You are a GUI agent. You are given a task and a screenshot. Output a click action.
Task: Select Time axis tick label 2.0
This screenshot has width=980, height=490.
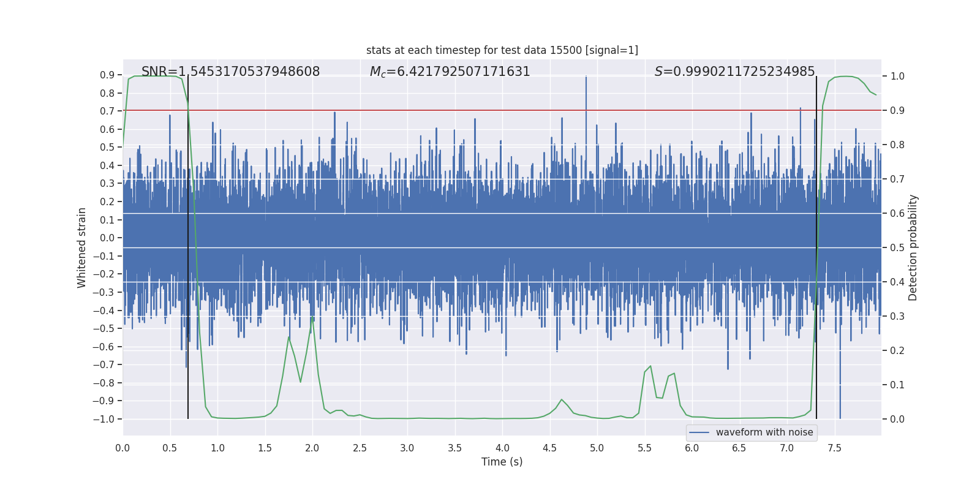click(x=312, y=448)
